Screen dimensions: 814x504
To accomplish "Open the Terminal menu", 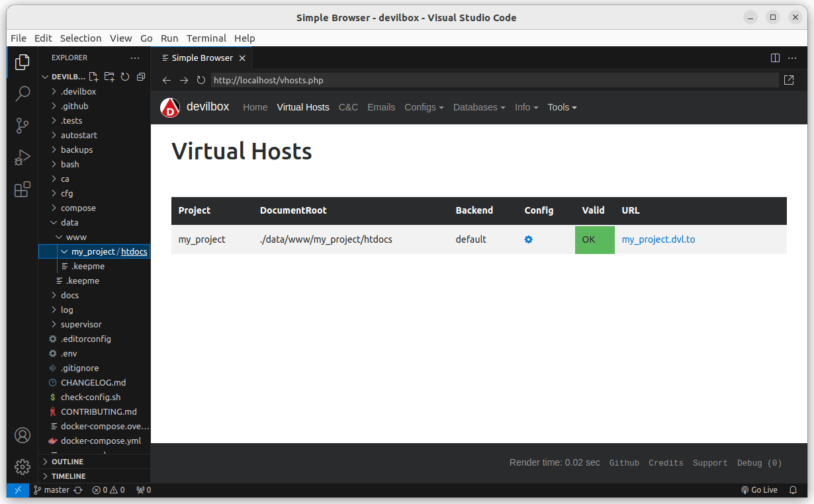I will coord(206,38).
